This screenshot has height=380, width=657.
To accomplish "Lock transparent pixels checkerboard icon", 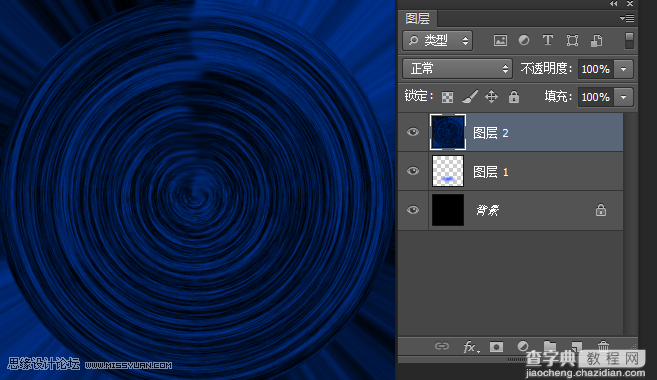I will click(x=447, y=97).
